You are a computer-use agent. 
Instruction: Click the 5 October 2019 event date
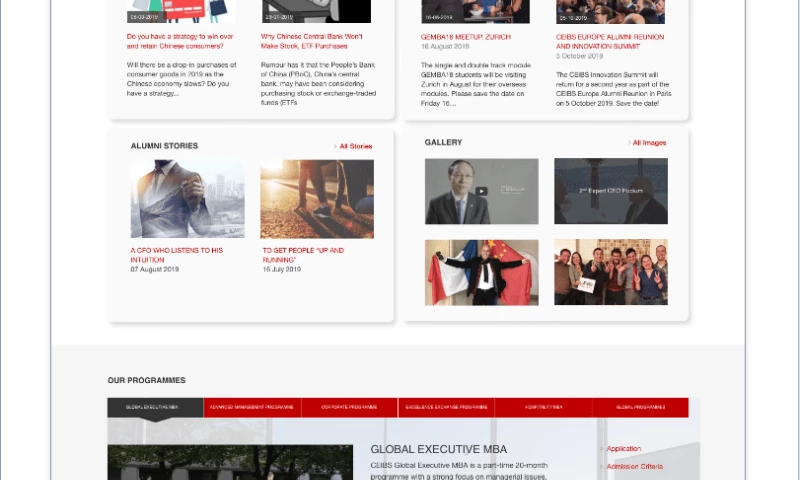tap(579, 56)
